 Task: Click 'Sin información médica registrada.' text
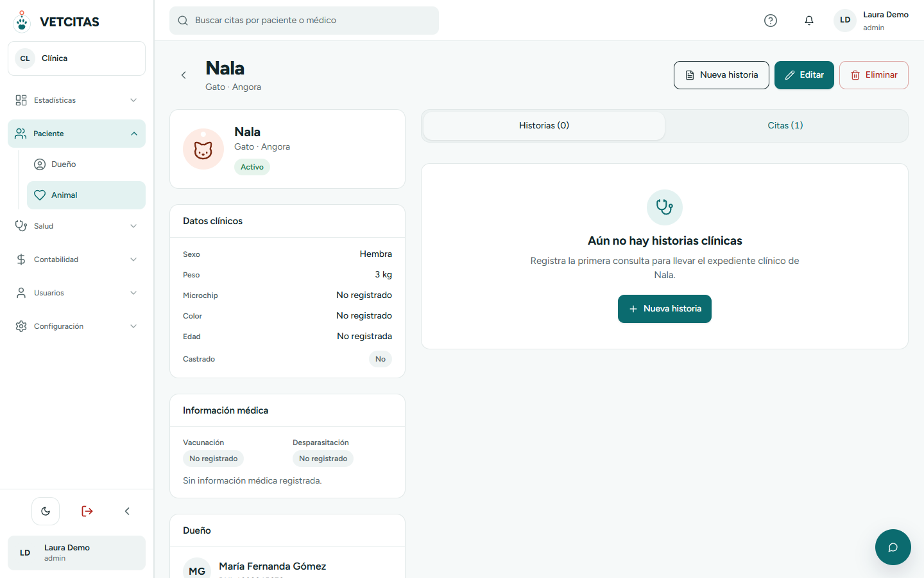point(252,480)
